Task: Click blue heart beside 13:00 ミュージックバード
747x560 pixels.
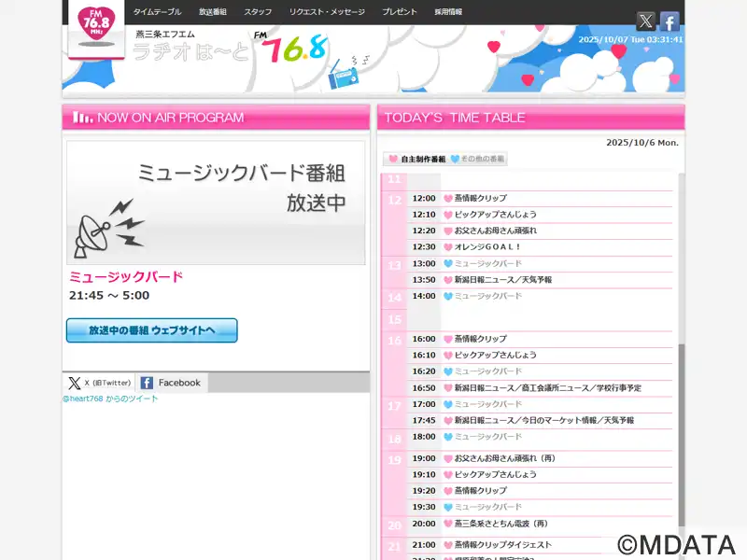Action: click(x=448, y=264)
